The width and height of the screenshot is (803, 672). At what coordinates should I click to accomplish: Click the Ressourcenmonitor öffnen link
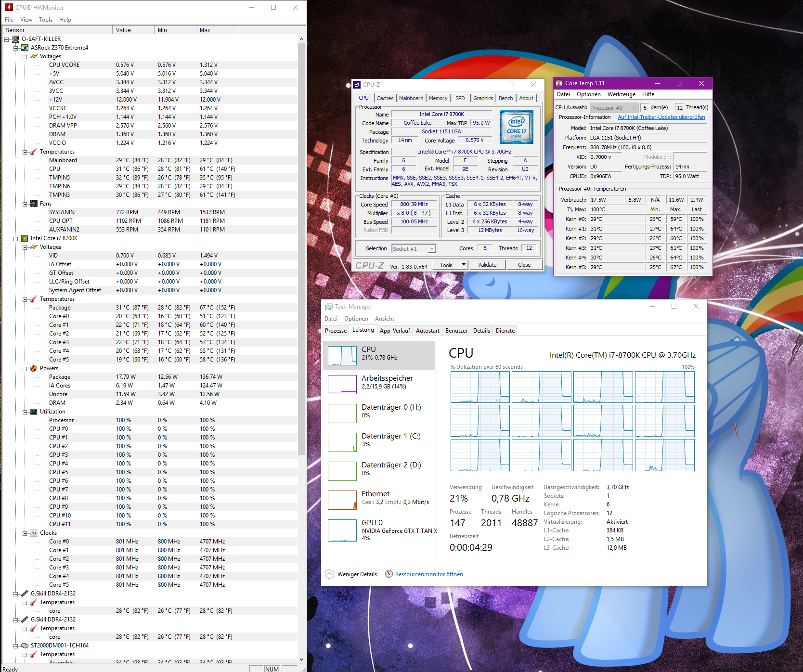point(429,574)
